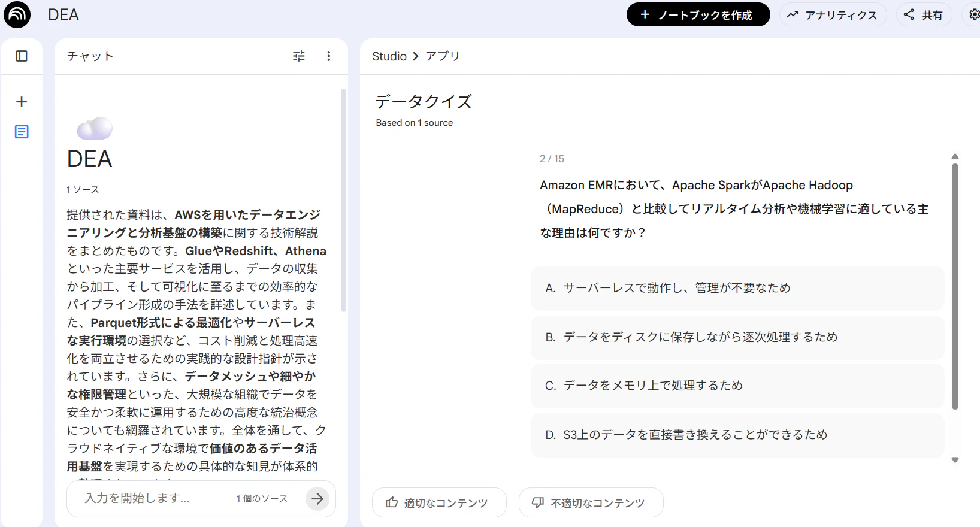
Task: Click the quiz scrollbar up arrow
Action: coord(955,156)
